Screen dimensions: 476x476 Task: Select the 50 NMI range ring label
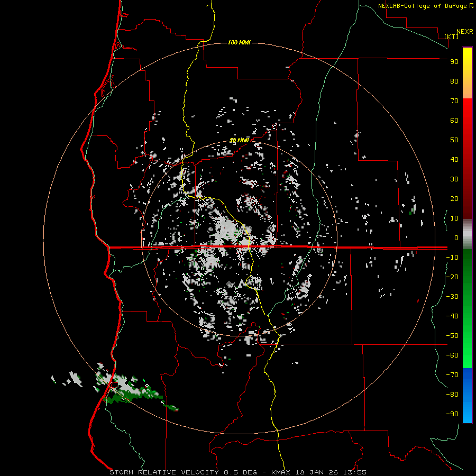coord(239,140)
